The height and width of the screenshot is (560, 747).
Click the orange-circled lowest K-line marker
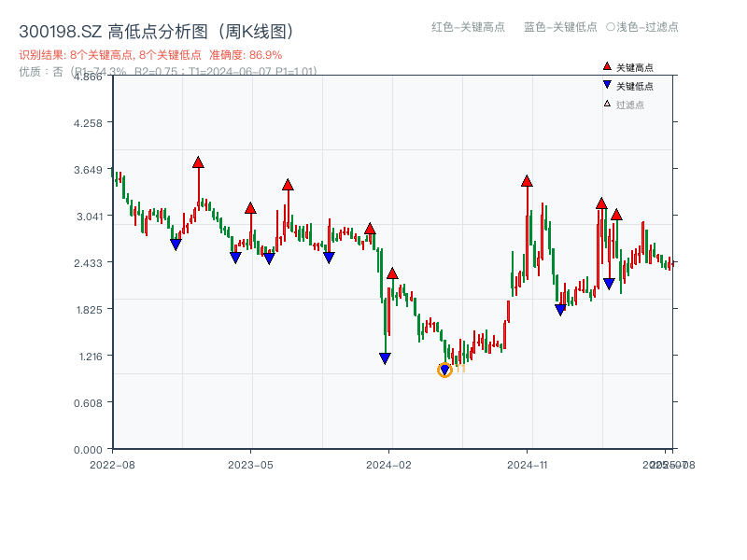point(444,370)
